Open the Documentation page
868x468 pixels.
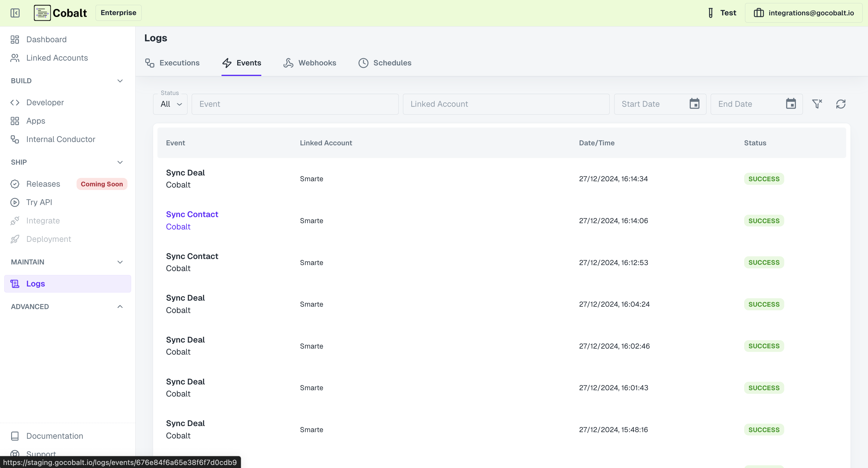[x=54, y=436]
